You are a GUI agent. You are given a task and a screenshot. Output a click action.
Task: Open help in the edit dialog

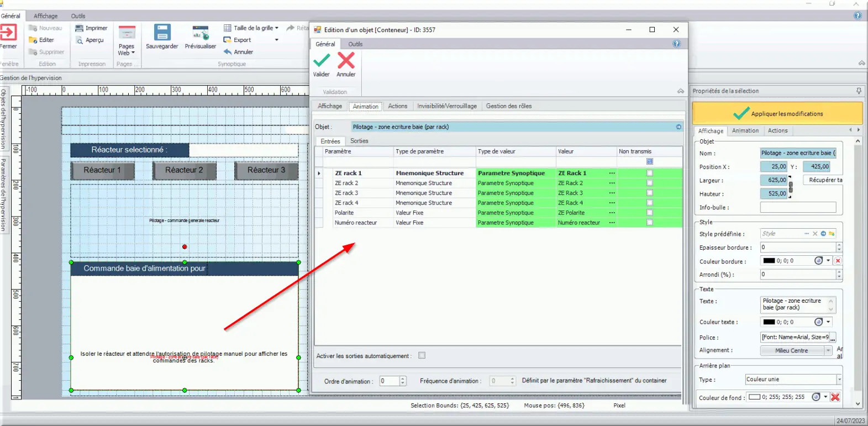[x=676, y=44]
